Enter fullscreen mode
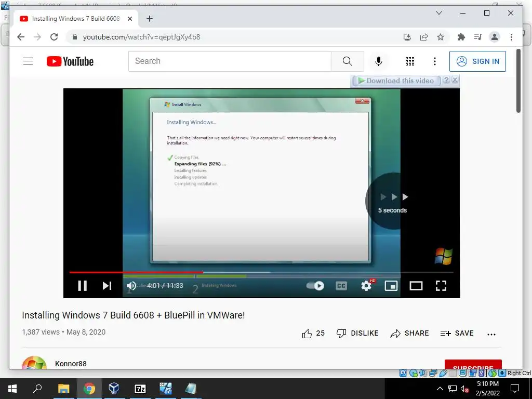The width and height of the screenshot is (532, 399). tap(441, 286)
